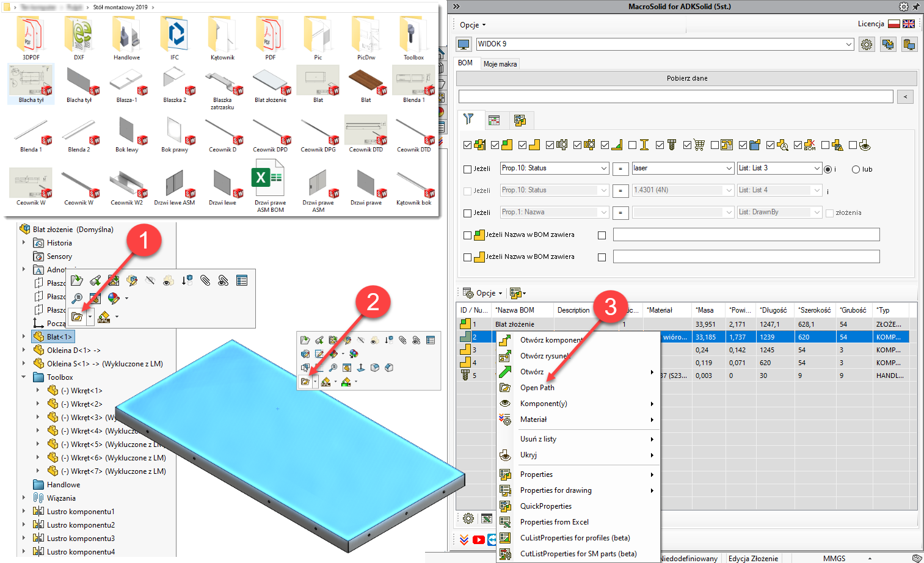924x563 pixels.
Task: Click the gear icon below the BOM table
Action: click(468, 518)
